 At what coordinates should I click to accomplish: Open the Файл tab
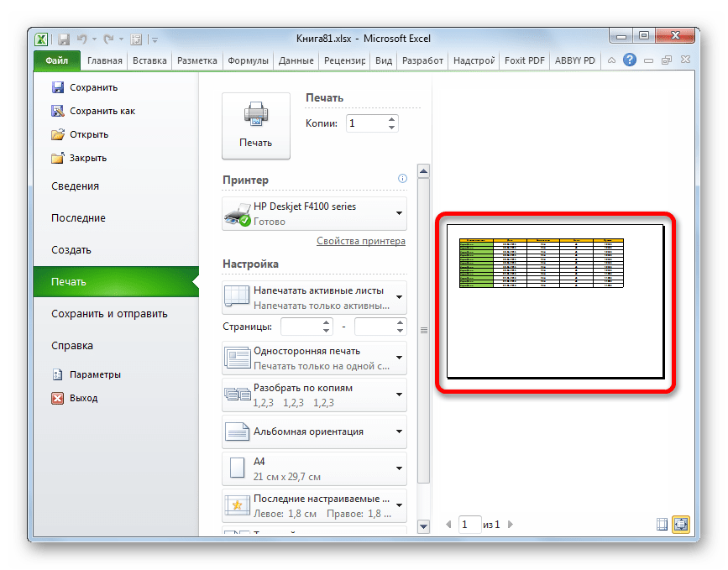[x=57, y=60]
